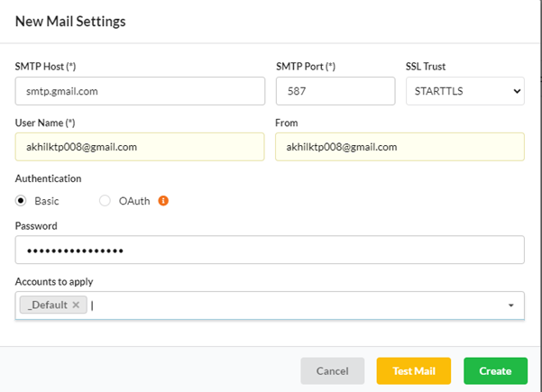Select OAuth authentication radio button
This screenshot has width=542, height=392.
(105, 201)
